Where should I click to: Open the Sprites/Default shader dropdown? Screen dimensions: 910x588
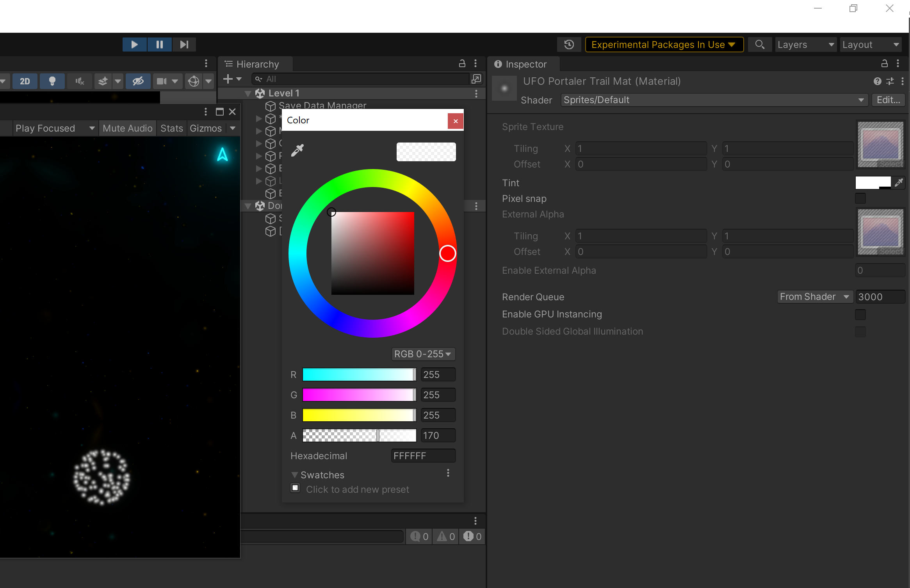[x=713, y=100]
